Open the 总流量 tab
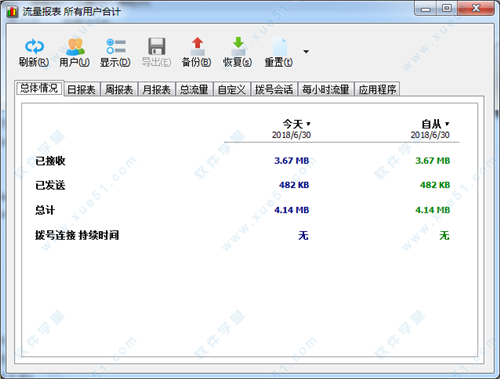Screen dimensions: 500x379 (x=194, y=89)
